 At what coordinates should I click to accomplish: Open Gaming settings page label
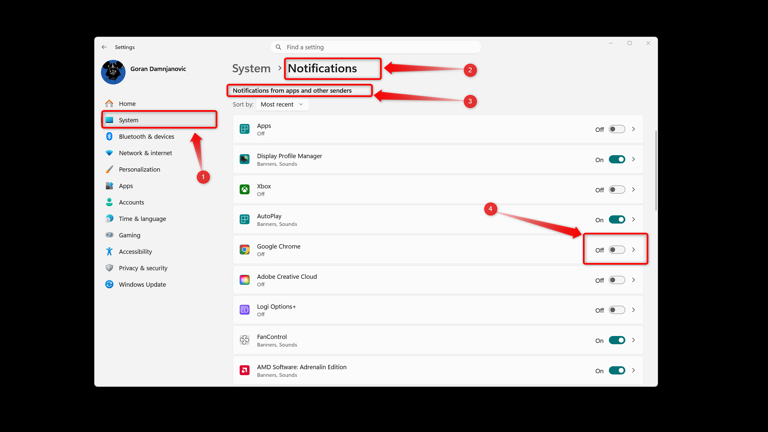129,235
